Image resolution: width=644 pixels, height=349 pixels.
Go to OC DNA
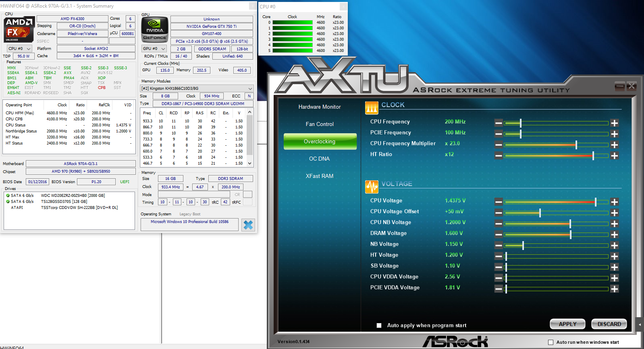tap(320, 159)
